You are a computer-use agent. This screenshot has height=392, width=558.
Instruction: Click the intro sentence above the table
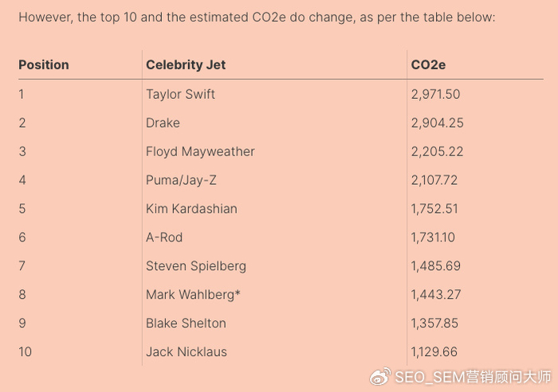point(257,17)
